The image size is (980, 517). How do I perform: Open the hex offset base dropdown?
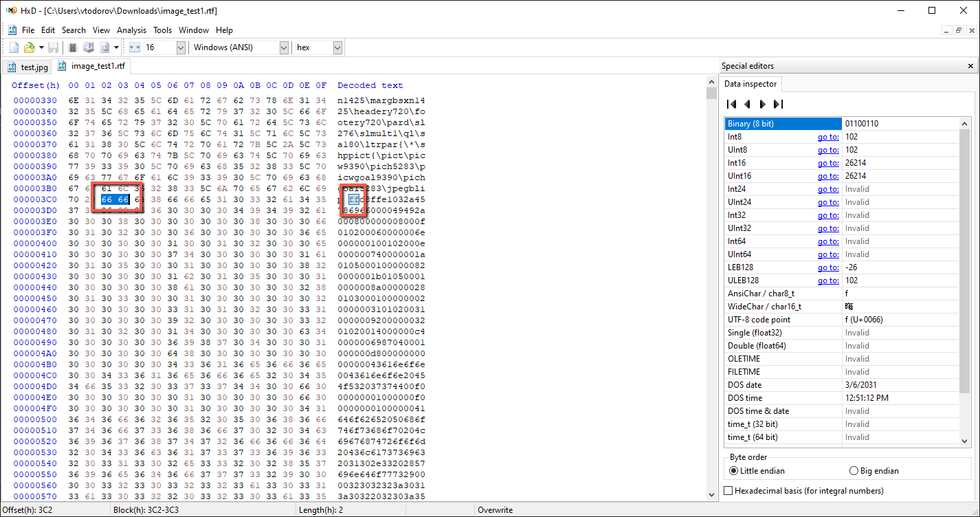click(337, 47)
